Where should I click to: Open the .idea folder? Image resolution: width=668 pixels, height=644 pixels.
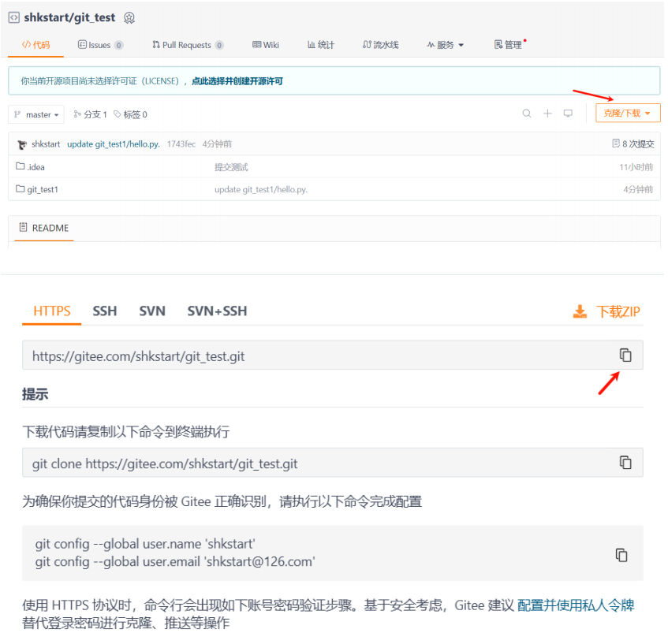30,166
